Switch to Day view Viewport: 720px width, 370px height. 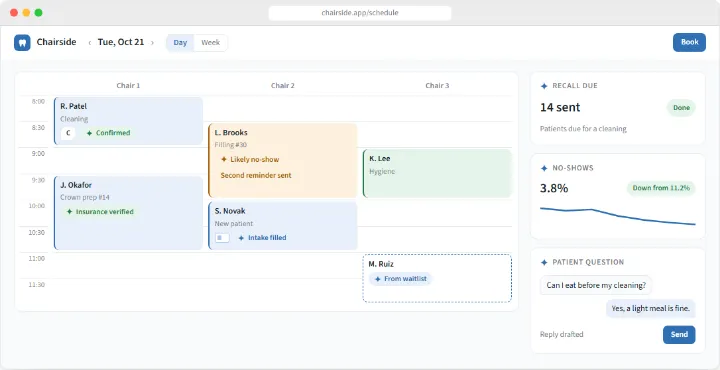click(x=180, y=43)
